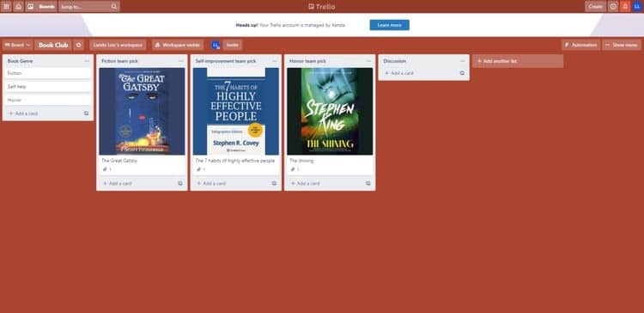
Task: Open the Board view switcher dropdown
Action: click(17, 46)
